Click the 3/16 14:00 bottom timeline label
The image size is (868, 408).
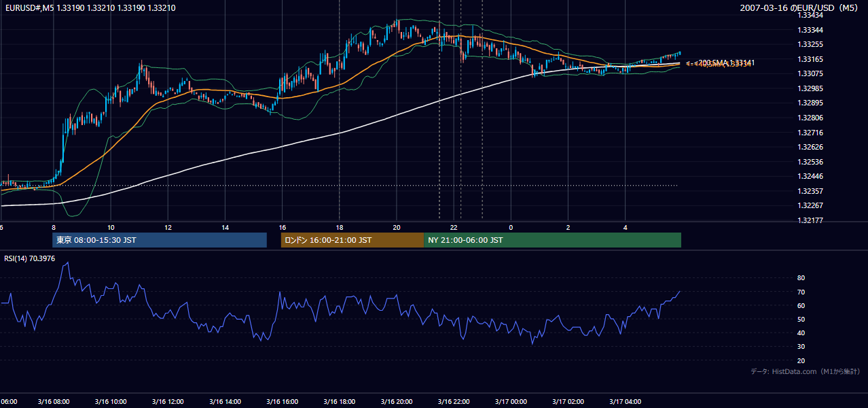click(x=225, y=401)
